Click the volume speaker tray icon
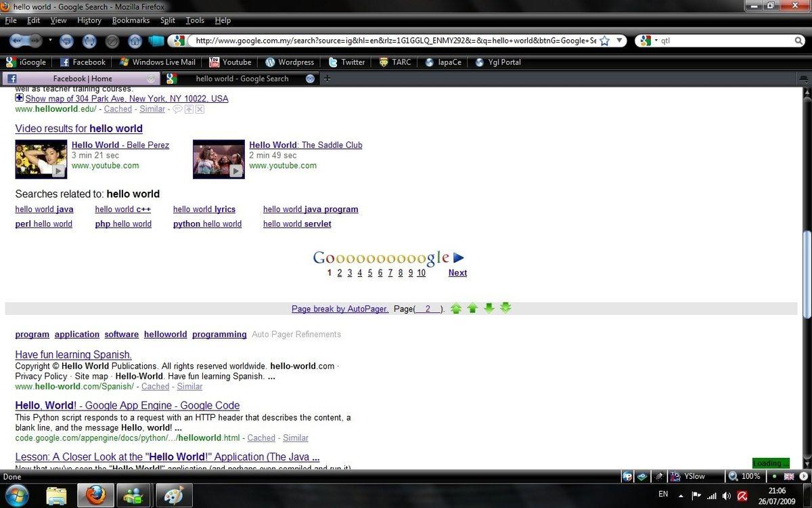Image resolution: width=812 pixels, height=508 pixels. 726,495
